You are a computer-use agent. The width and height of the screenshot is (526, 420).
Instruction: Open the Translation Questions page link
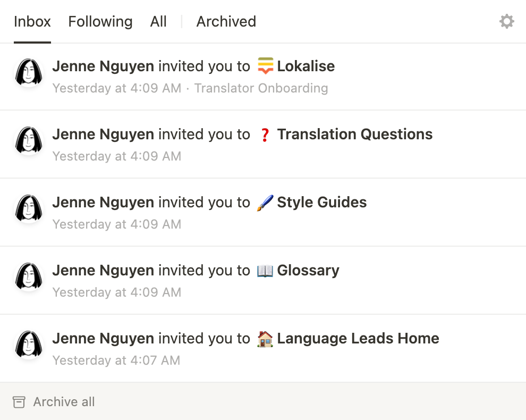(354, 135)
